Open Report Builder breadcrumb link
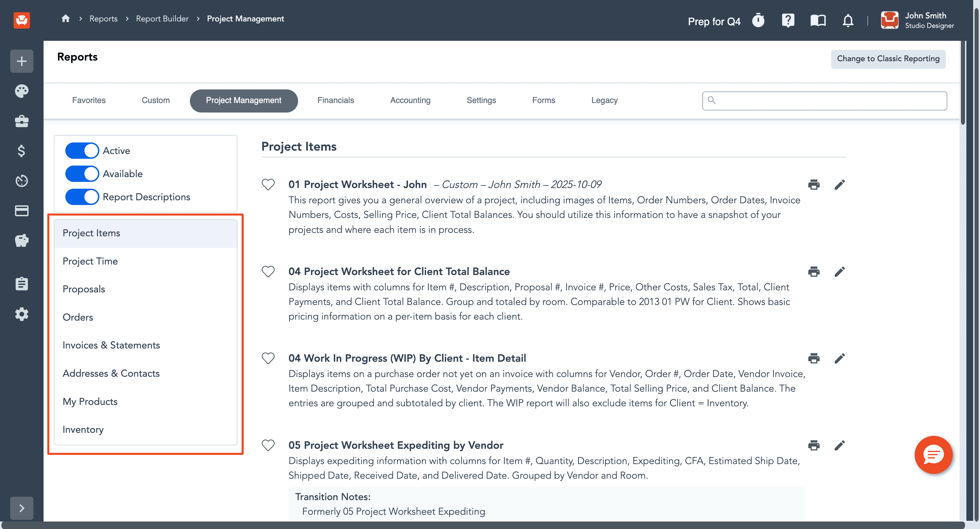This screenshot has height=529, width=980. tap(162, 19)
